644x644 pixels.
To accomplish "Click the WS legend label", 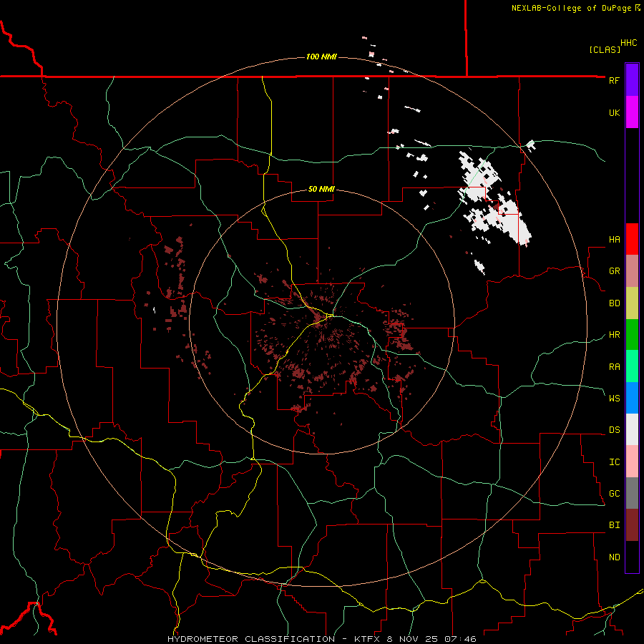I will click(614, 399).
